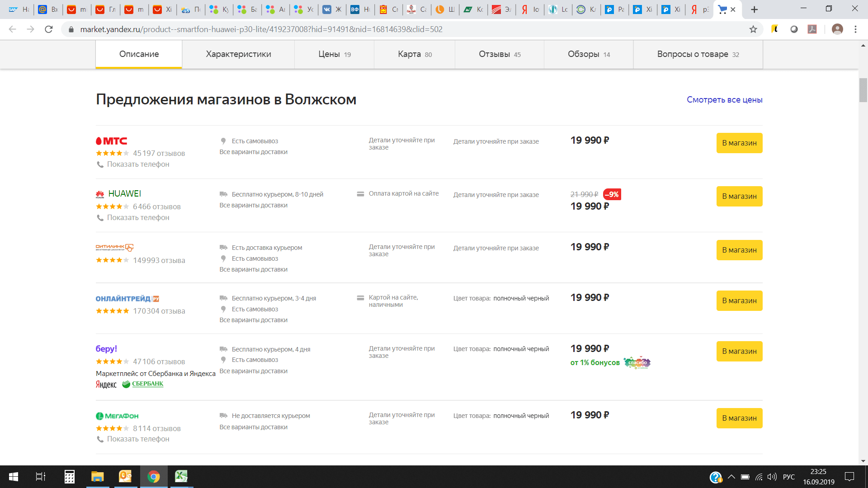Open the Citilink store logo

coord(114,248)
